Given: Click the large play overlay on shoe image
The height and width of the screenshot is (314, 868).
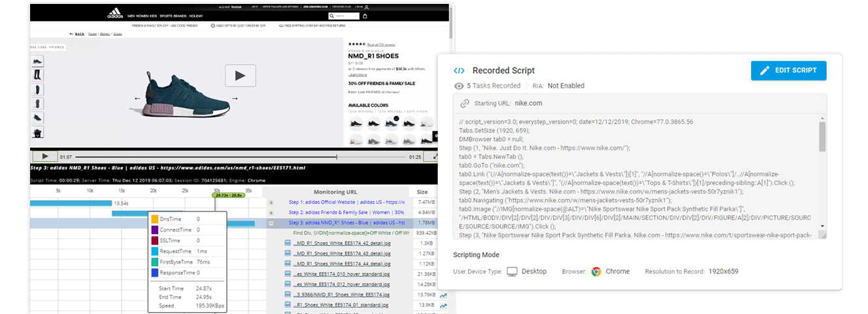Looking at the screenshot, I should tap(240, 75).
